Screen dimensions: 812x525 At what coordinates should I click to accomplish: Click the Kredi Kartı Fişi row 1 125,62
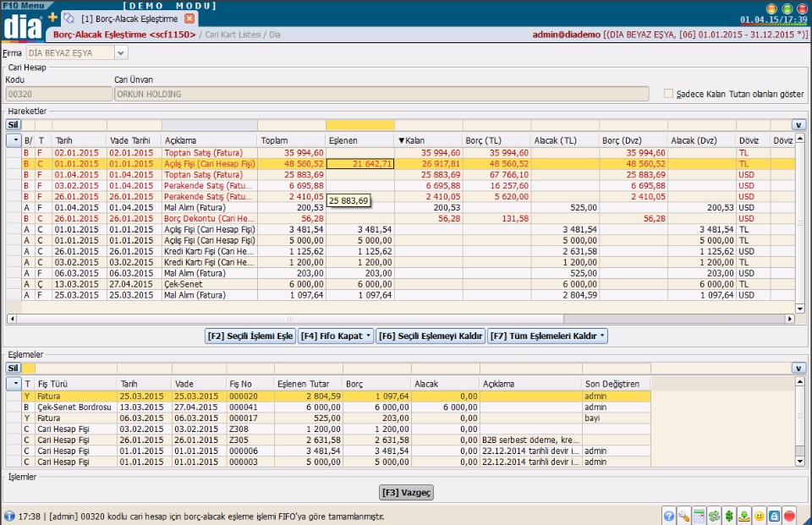(400, 252)
